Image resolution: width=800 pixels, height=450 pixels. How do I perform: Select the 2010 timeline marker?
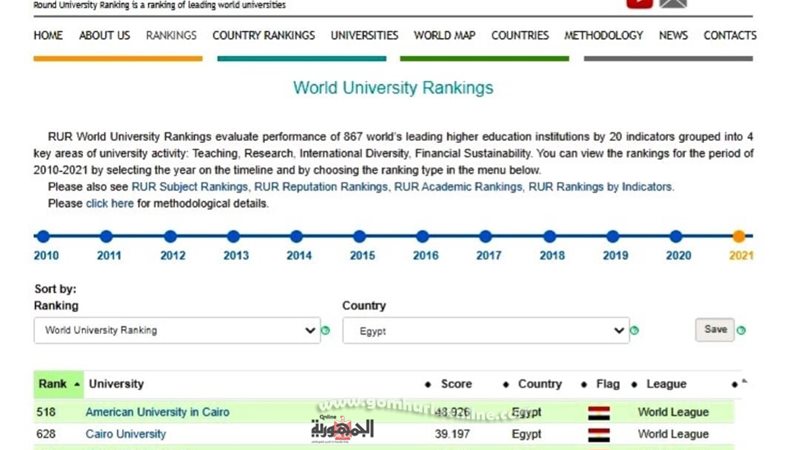pyautogui.click(x=43, y=236)
